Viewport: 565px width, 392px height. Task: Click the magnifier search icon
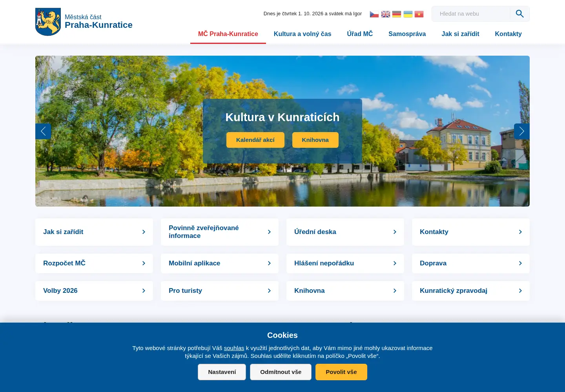(520, 14)
